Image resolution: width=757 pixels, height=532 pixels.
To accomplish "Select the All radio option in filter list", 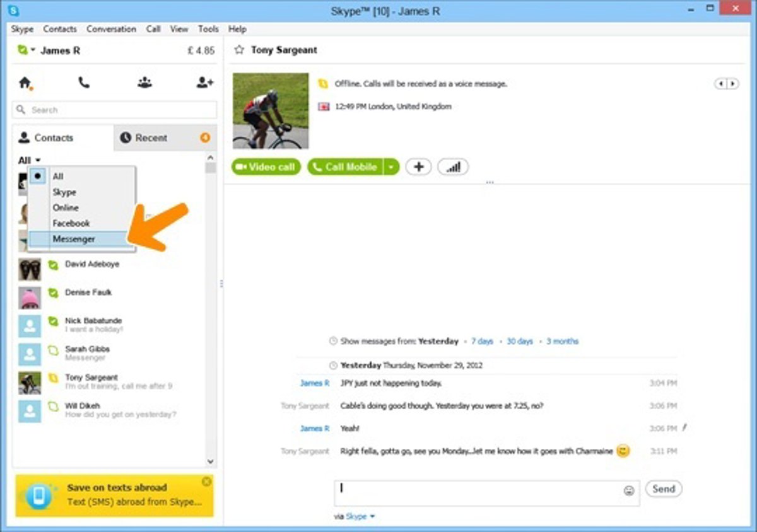I will coord(38,176).
